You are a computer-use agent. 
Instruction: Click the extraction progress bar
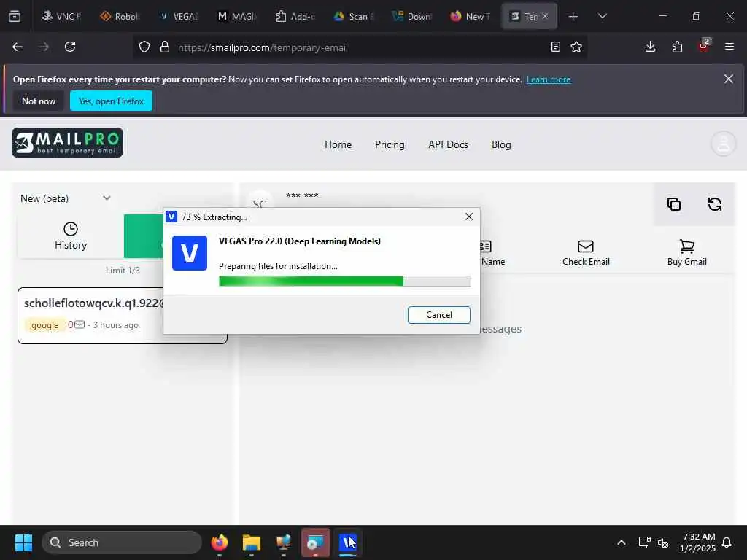click(x=345, y=281)
